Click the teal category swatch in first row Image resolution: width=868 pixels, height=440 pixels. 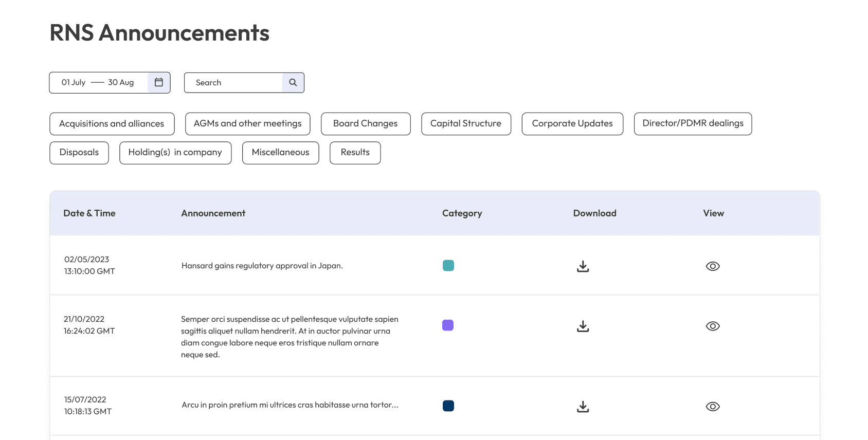pos(448,266)
